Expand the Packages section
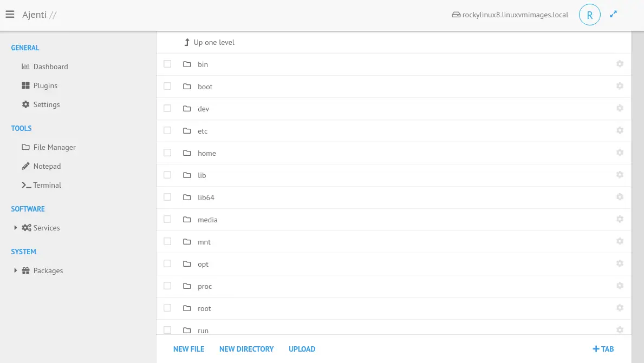The image size is (644, 363). click(16, 270)
